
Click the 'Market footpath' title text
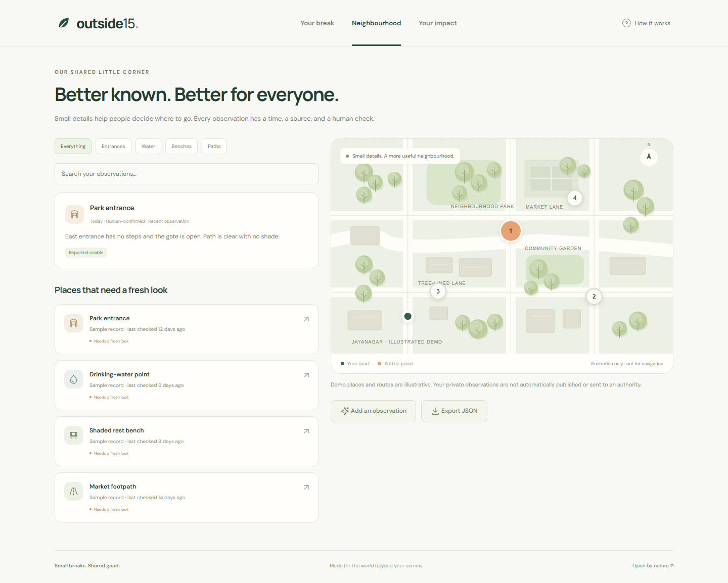(x=113, y=487)
